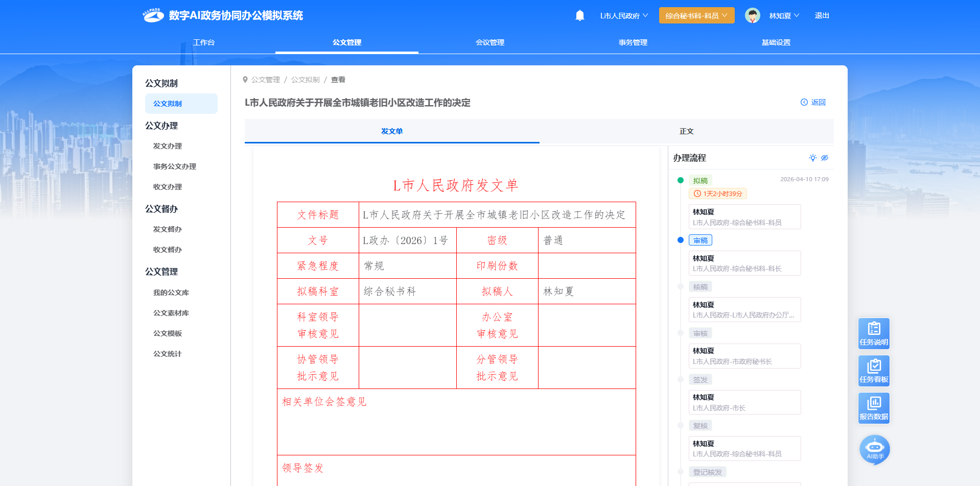Open the 基础设置 top menu
Screen dimensions: 980x486
point(776,42)
